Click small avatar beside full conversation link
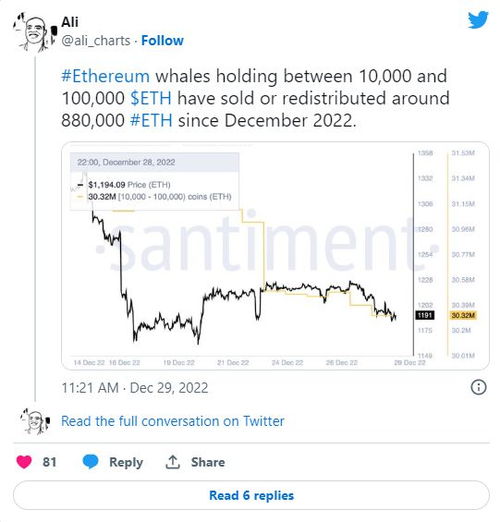 (35, 421)
